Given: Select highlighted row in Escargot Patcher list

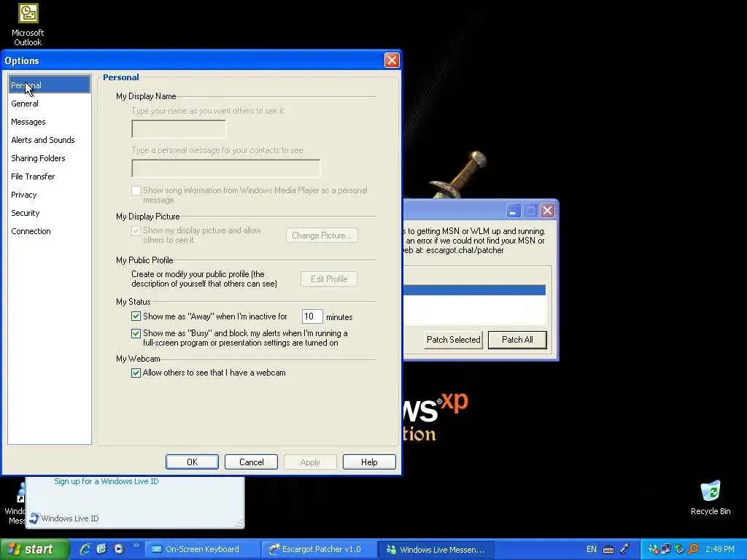Looking at the screenshot, I should pos(474,290).
